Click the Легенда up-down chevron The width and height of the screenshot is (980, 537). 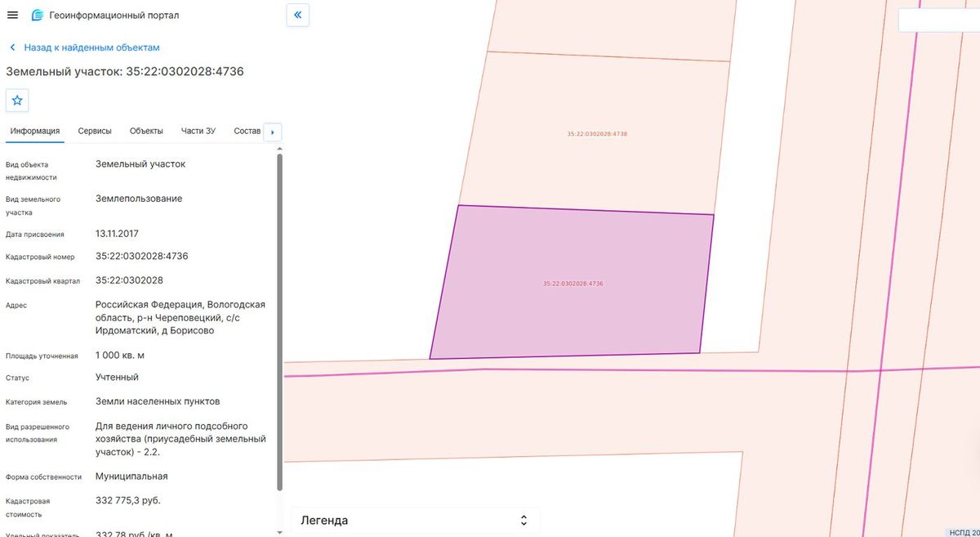pyautogui.click(x=523, y=520)
